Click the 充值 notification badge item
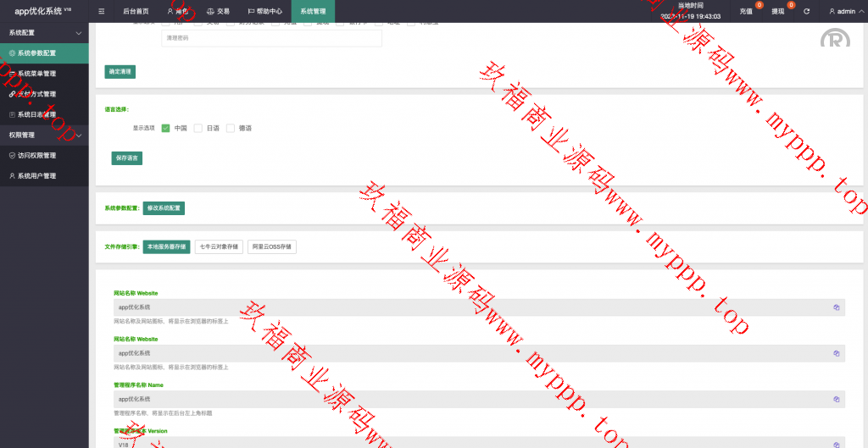The width and height of the screenshot is (868, 448). pos(748,11)
